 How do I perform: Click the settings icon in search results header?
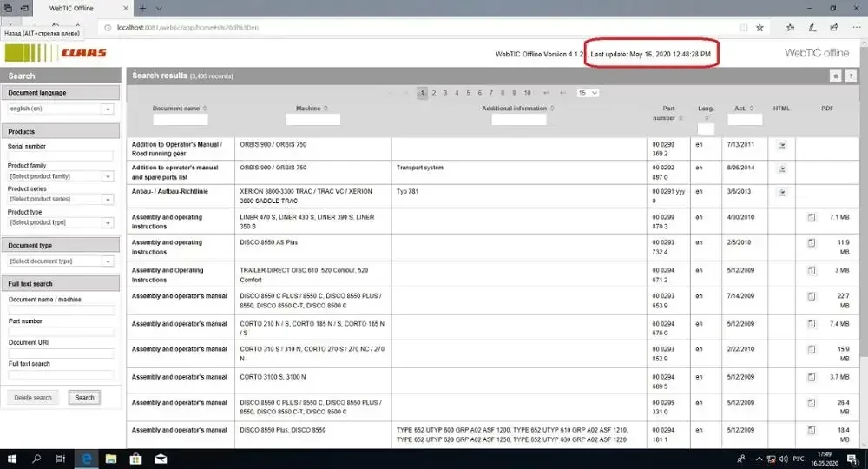click(835, 76)
